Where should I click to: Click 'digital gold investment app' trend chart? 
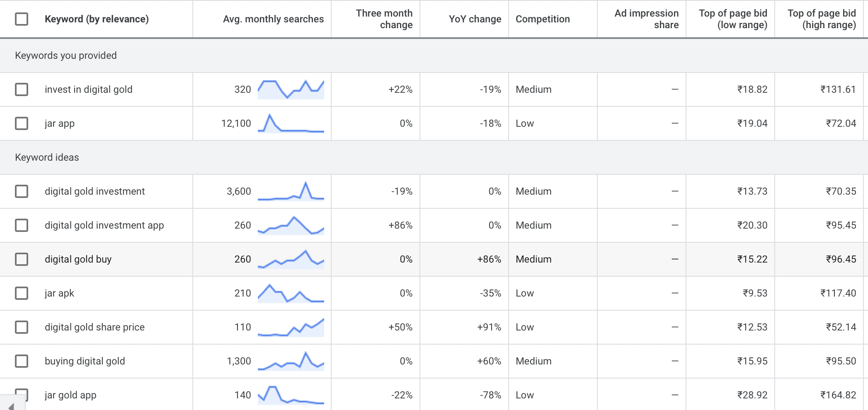[291, 225]
